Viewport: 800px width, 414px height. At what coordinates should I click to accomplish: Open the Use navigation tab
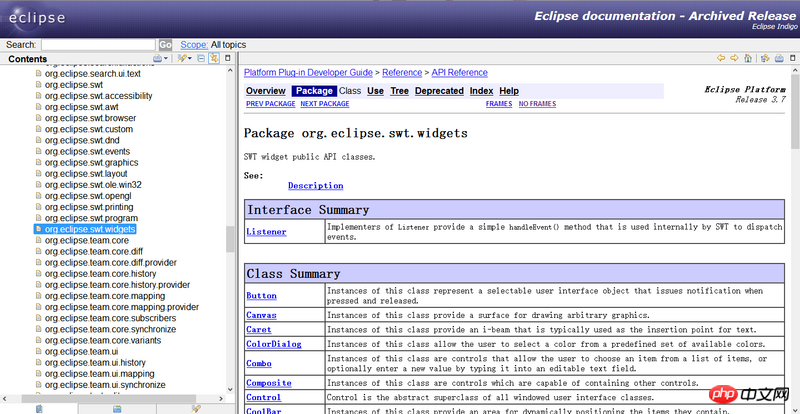pyautogui.click(x=376, y=91)
